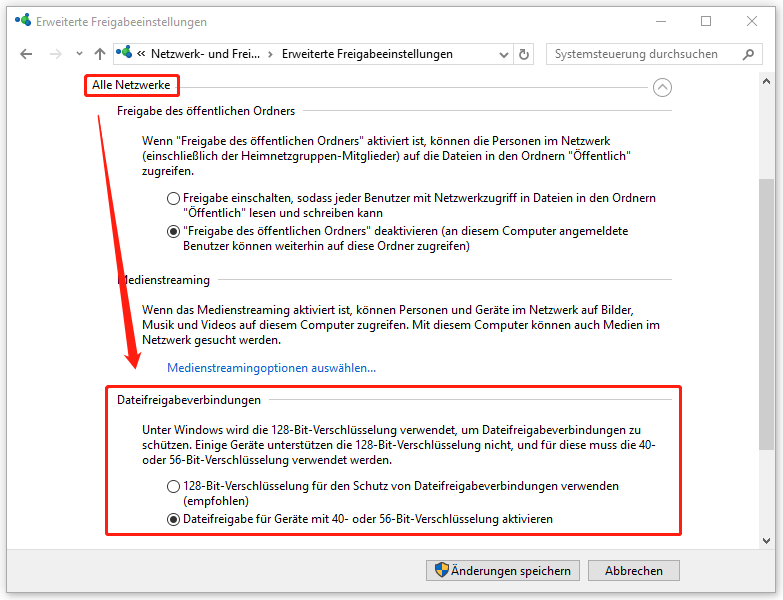Click the Systemsteuerung durchsuchen search field
This screenshot has height=600, width=783.
654,54
